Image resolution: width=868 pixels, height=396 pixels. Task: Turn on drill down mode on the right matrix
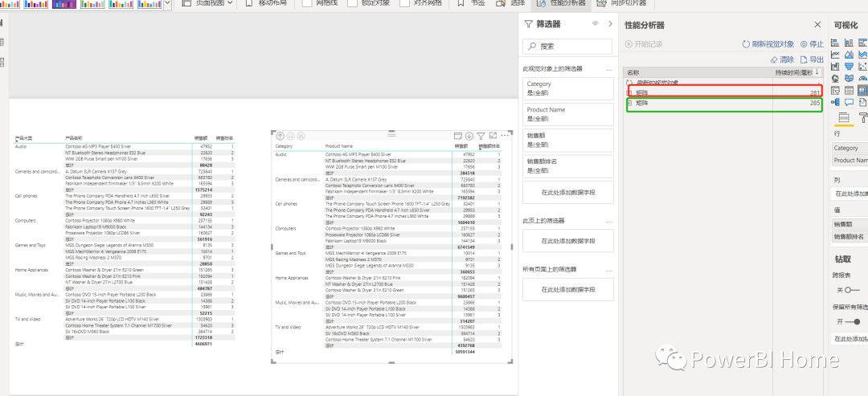tap(469, 136)
